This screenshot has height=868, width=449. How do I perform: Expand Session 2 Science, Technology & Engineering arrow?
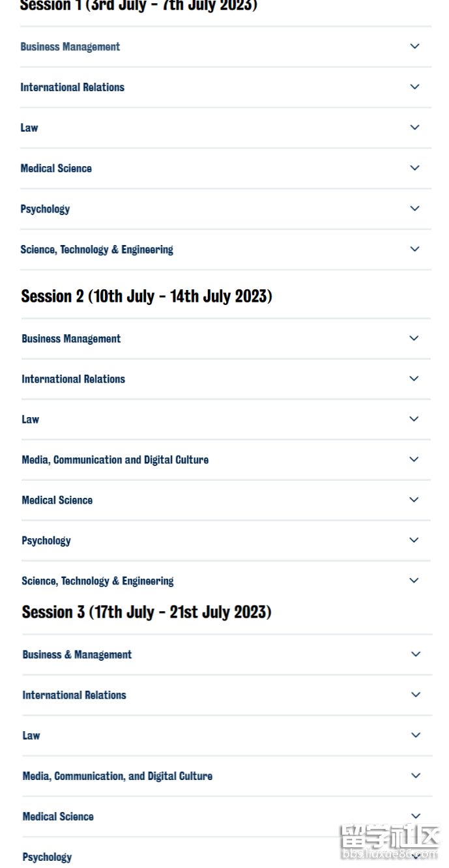pos(414,581)
